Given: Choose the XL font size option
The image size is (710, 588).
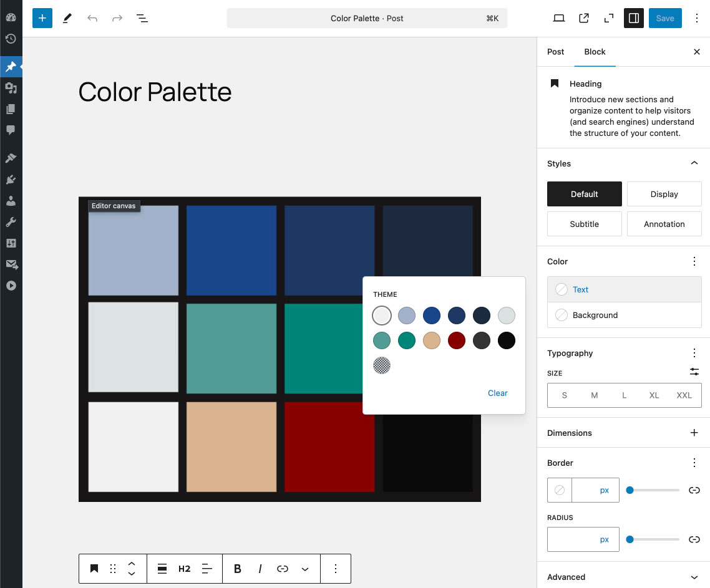Looking at the screenshot, I should coord(654,395).
